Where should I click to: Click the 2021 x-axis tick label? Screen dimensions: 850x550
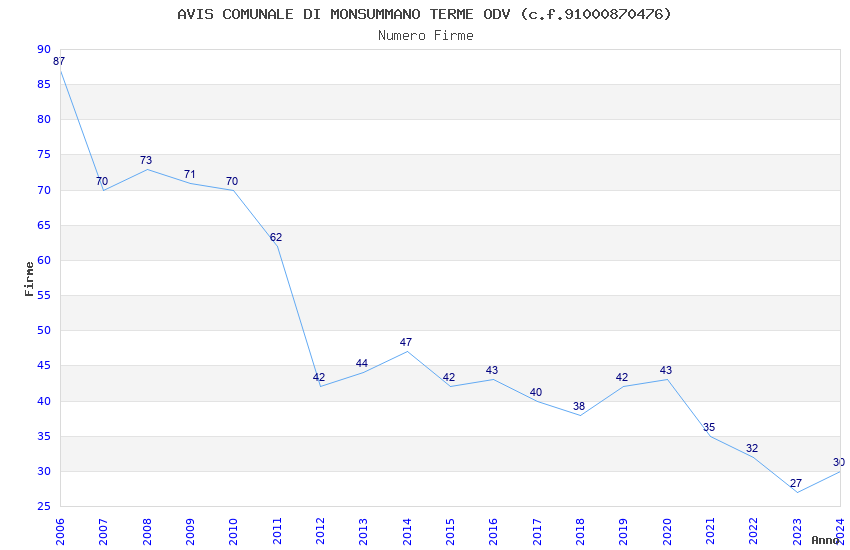(x=710, y=532)
